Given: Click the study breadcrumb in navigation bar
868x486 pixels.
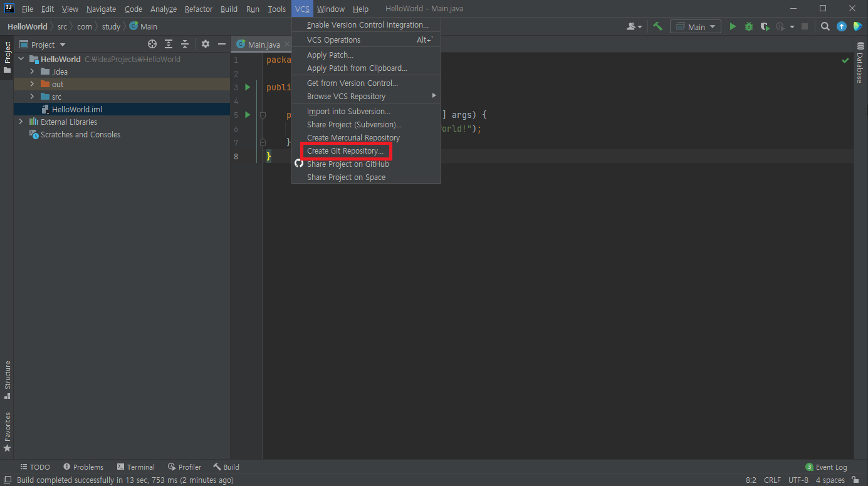Looking at the screenshot, I should (x=111, y=27).
